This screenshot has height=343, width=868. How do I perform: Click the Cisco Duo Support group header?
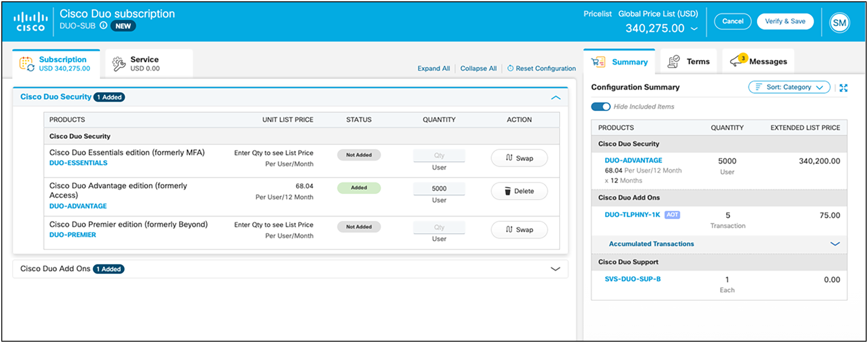click(x=719, y=262)
